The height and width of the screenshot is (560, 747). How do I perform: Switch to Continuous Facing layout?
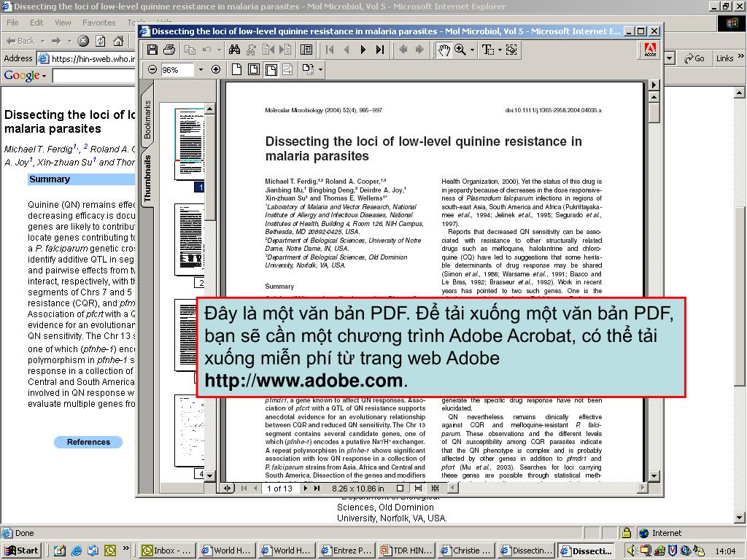point(435,488)
